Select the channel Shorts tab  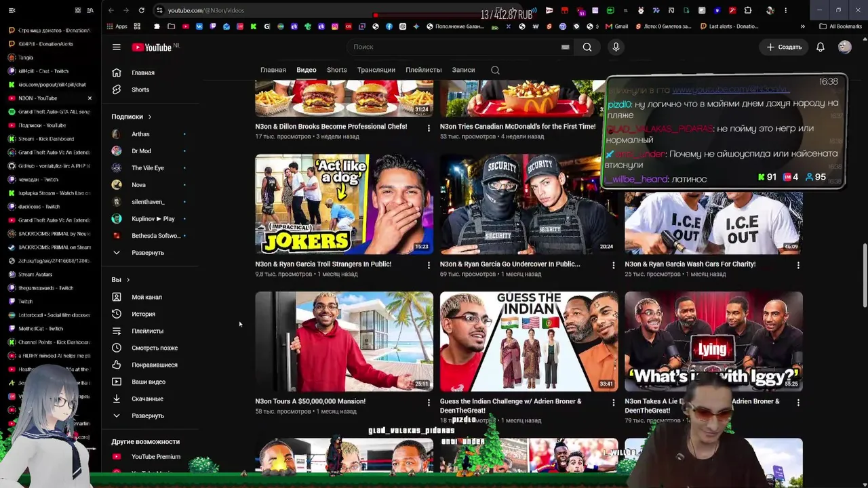(337, 70)
